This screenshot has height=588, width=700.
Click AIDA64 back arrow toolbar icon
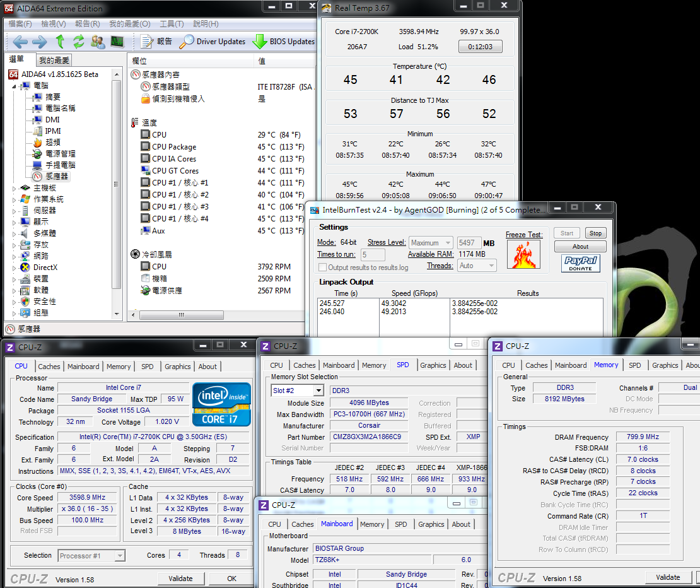[20, 42]
